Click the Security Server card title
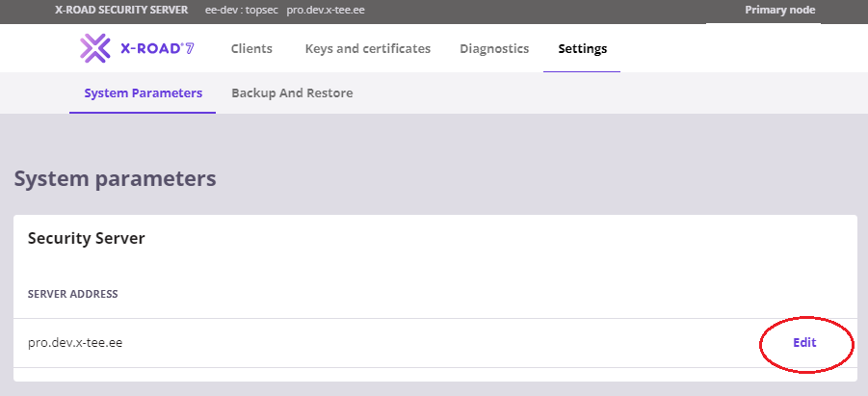 [86, 238]
